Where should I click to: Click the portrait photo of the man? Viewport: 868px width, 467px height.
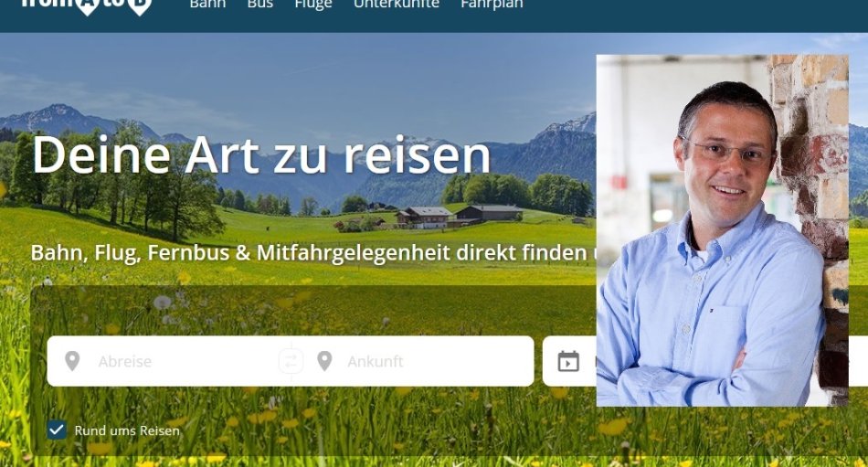pos(722,230)
